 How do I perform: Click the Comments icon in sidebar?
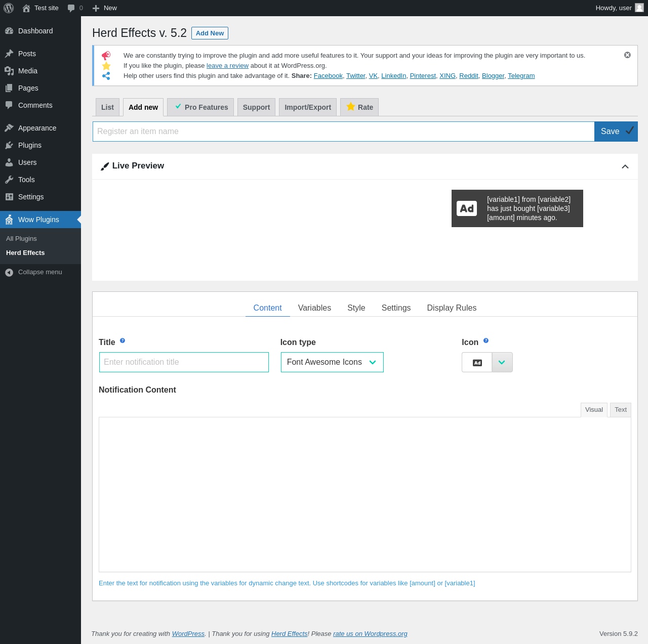(x=9, y=105)
